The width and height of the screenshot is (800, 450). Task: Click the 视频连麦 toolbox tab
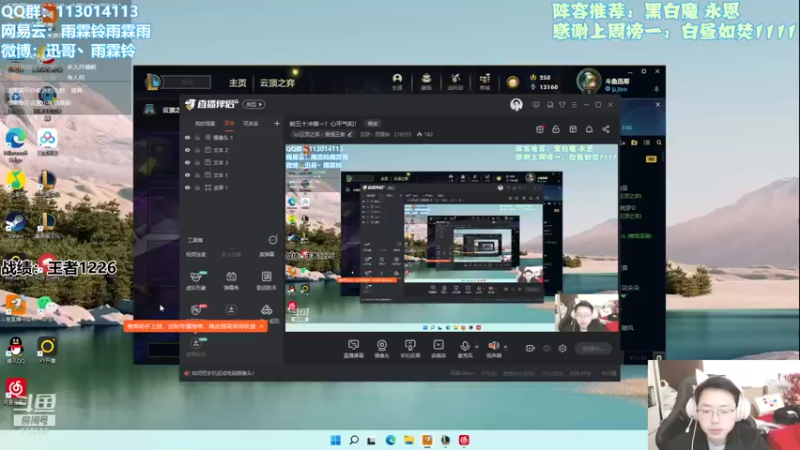tap(196, 254)
